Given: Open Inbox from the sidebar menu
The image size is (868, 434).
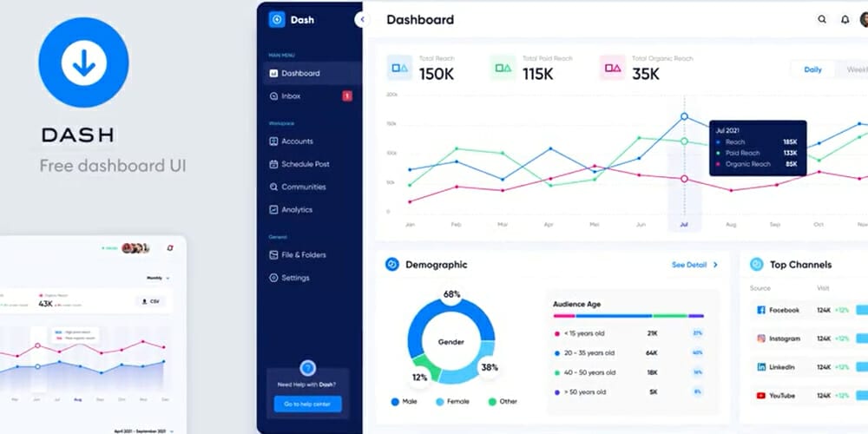Looking at the screenshot, I should (291, 96).
